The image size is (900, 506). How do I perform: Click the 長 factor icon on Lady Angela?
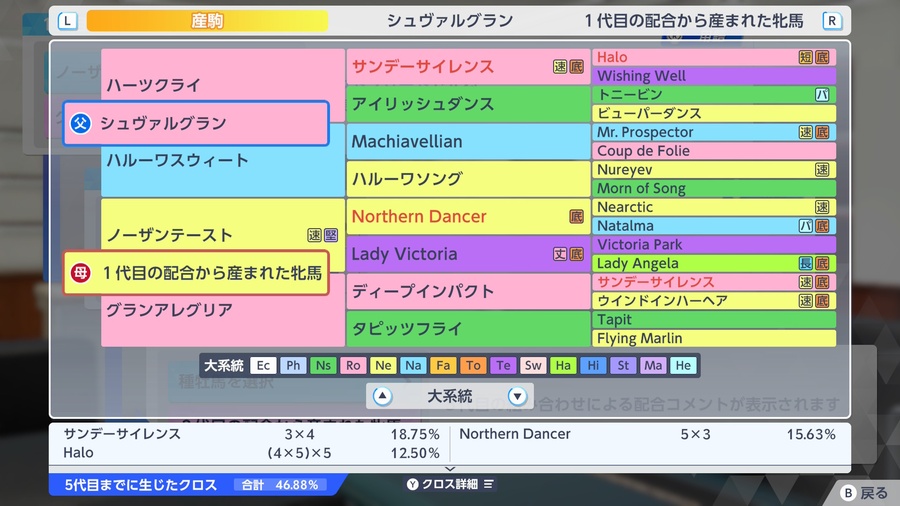[806, 263]
